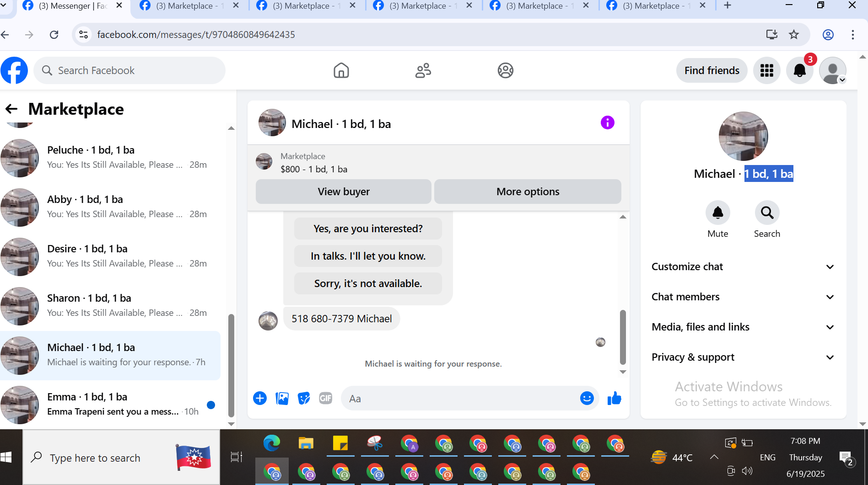Select Michael conversation in chat list
Screen dimensions: 868x485
110,356
